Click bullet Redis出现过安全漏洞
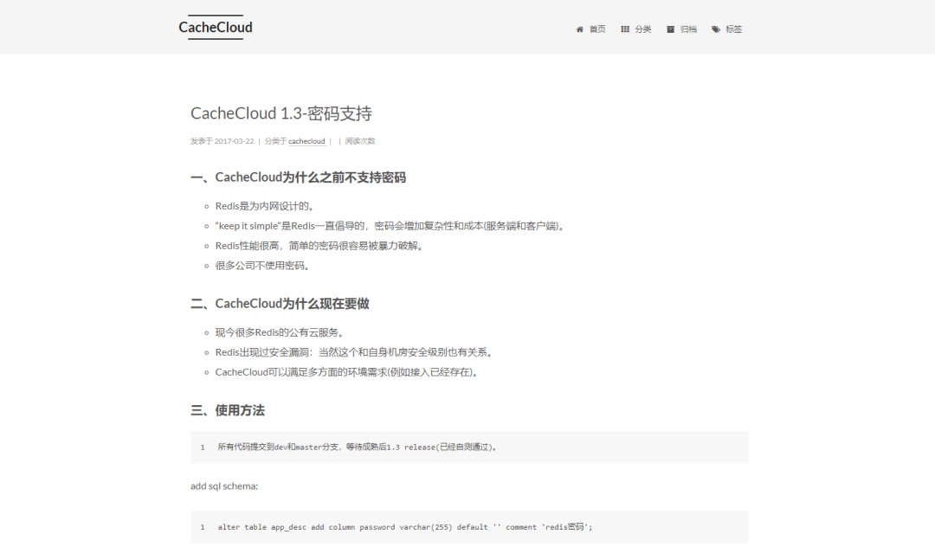 click(x=356, y=352)
